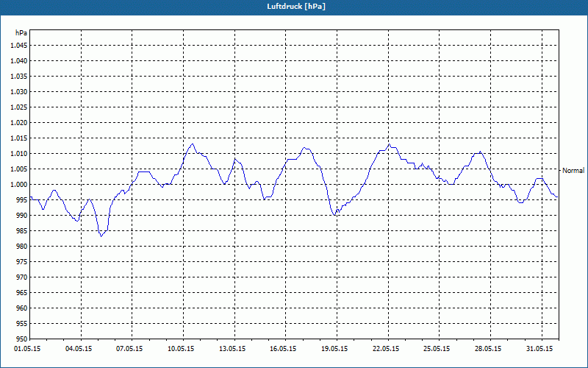Screen dimensions: 588x368
Task: Click the 960 y-axis value
Action: tap(22, 308)
